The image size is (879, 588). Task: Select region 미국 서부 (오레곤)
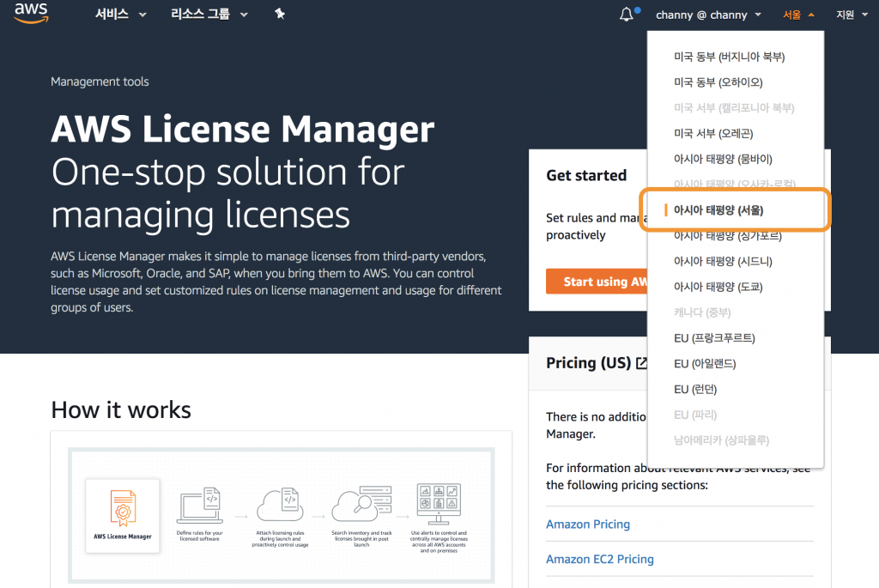click(713, 133)
